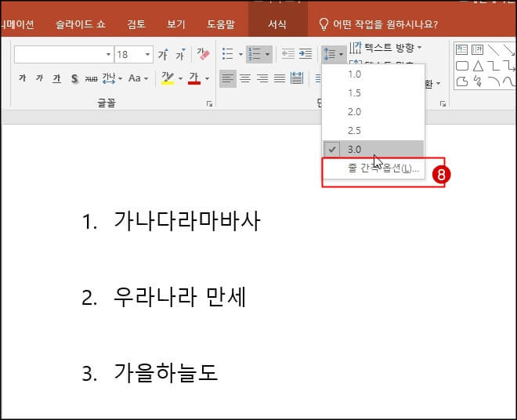517x420 pixels.
Task: Expand the text direction dropdown arrow
Action: [419, 48]
